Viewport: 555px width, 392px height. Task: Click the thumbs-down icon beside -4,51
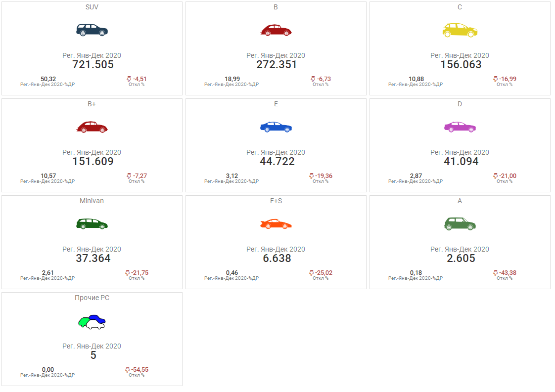coord(129,79)
